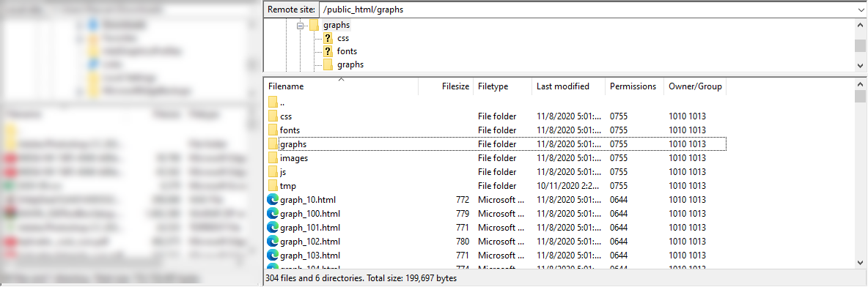Viewport: 868px width, 287px height.
Task: Click the file list scroll-down arrow
Action: point(860,262)
